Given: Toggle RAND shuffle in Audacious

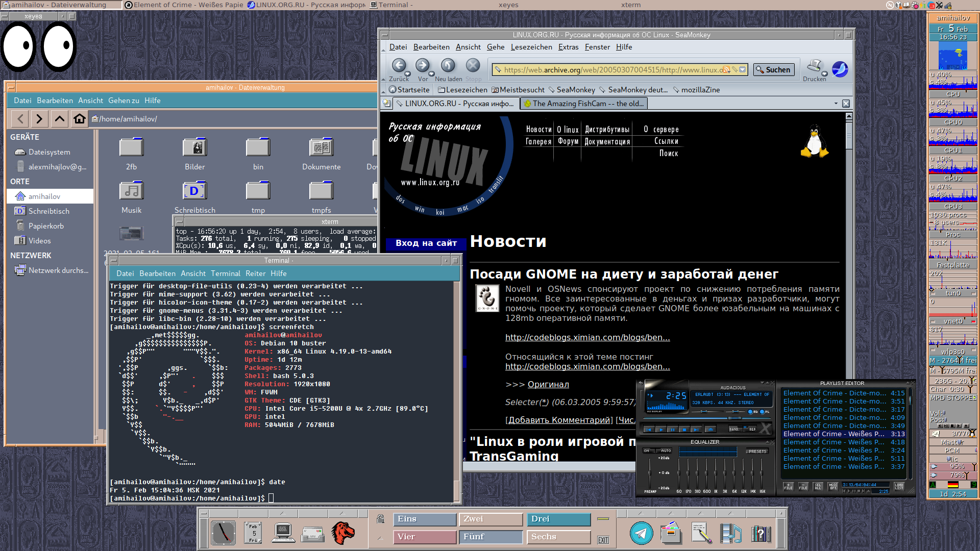Looking at the screenshot, I should click(x=734, y=429).
